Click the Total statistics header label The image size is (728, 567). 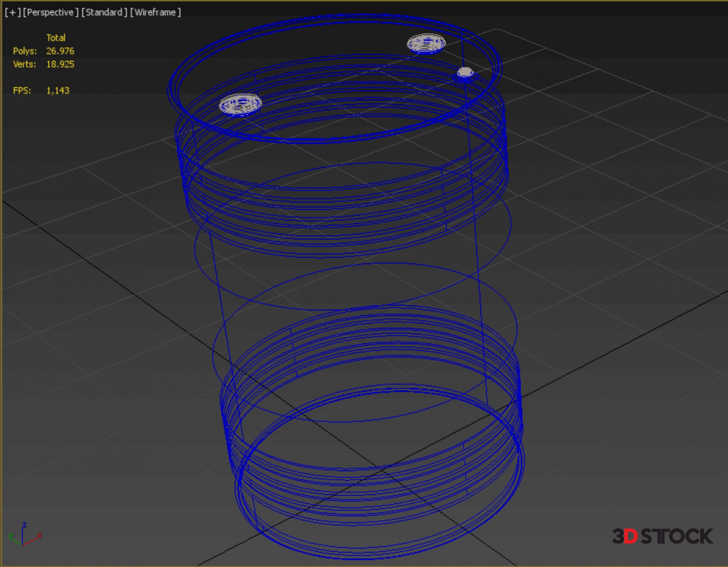pos(56,38)
